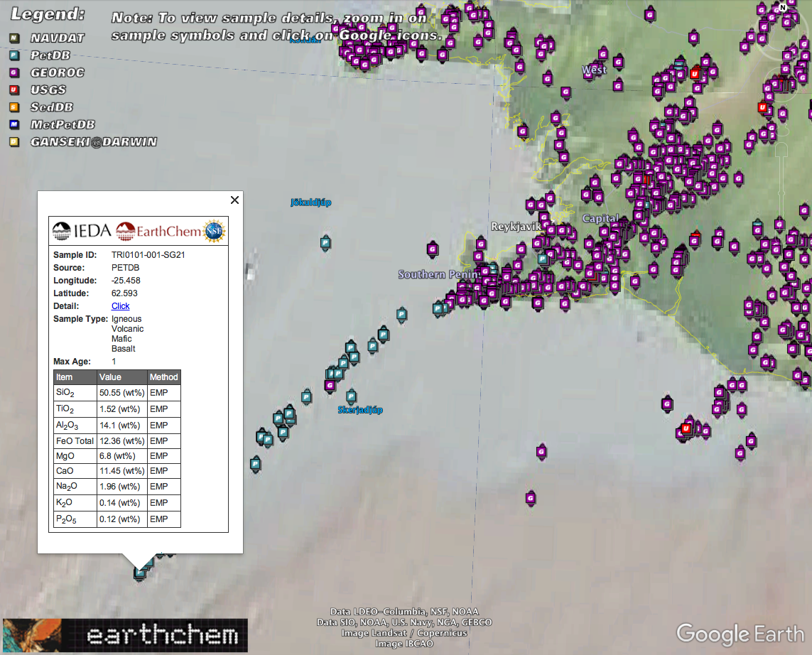
Task: Click the SedDB legend icon
Action: click(x=14, y=107)
